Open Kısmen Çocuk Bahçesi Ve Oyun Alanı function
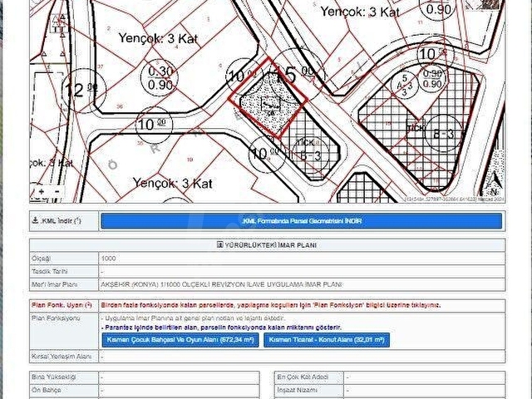Screen dimensions: 532x399 click(180, 340)
